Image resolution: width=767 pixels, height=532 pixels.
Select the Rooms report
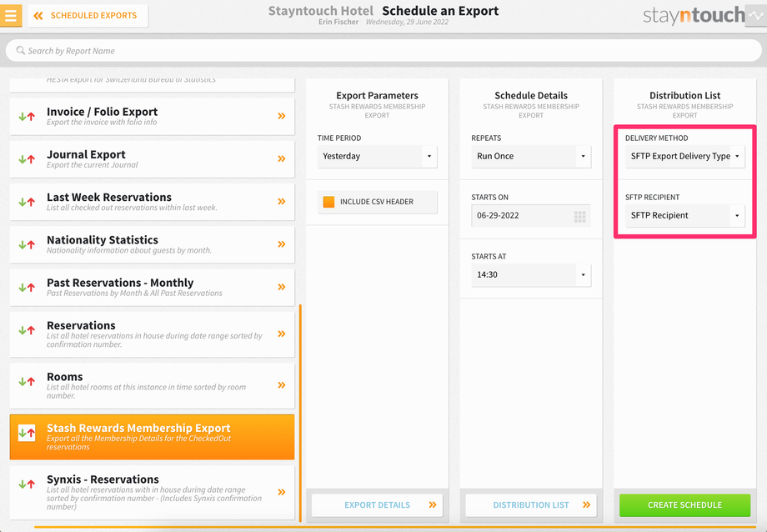[x=152, y=386]
